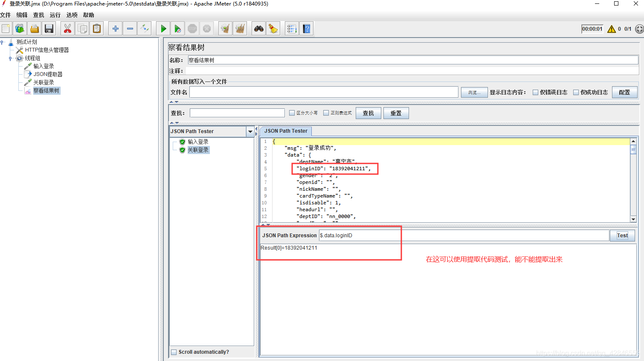Image resolution: width=644 pixels, height=361 pixels.
Task: Select HTTP信息头管理器 in tree
Action: 47,50
